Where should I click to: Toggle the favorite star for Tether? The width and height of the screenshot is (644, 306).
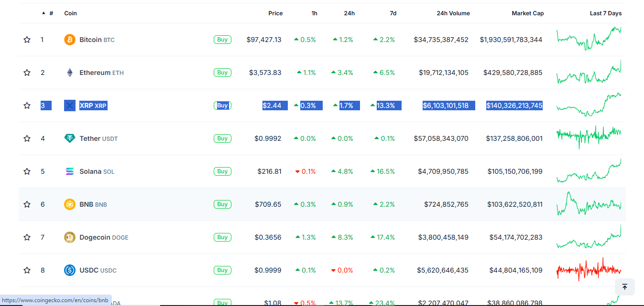coord(27,138)
